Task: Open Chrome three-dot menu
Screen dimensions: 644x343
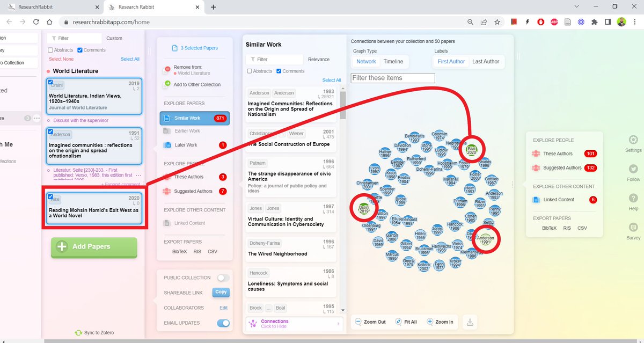Action: click(636, 22)
